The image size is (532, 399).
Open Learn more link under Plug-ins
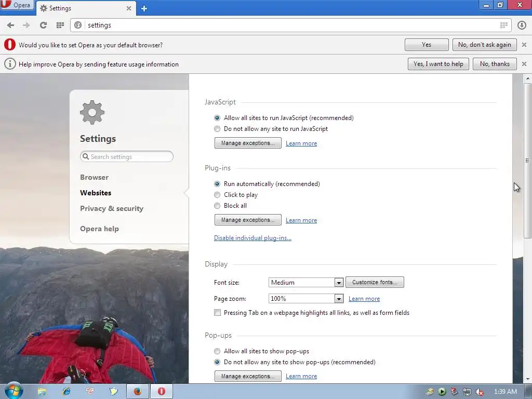301,220
